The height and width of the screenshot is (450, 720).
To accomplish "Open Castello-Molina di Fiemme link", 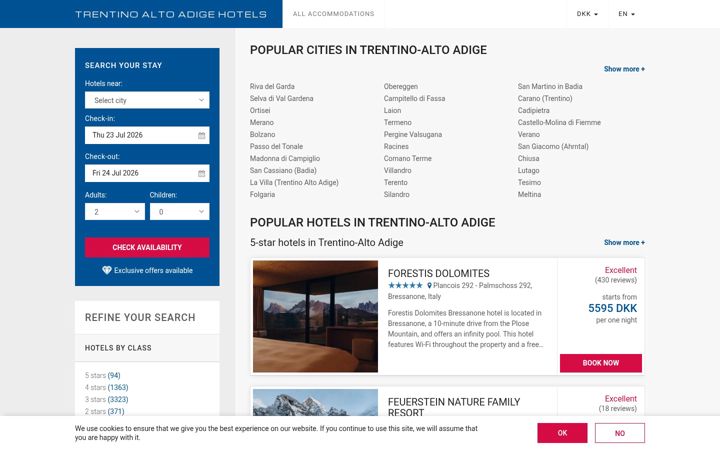I will [x=559, y=122].
